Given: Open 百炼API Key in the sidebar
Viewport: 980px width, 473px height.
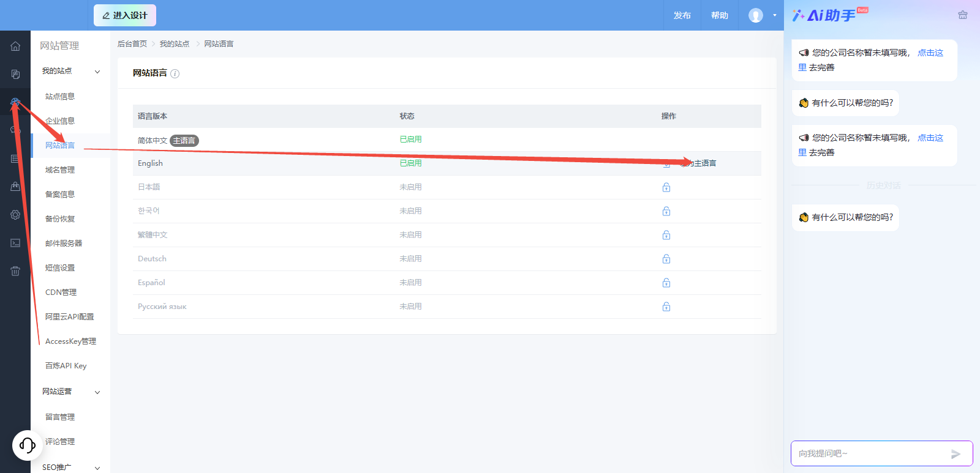Looking at the screenshot, I should 66,366.
